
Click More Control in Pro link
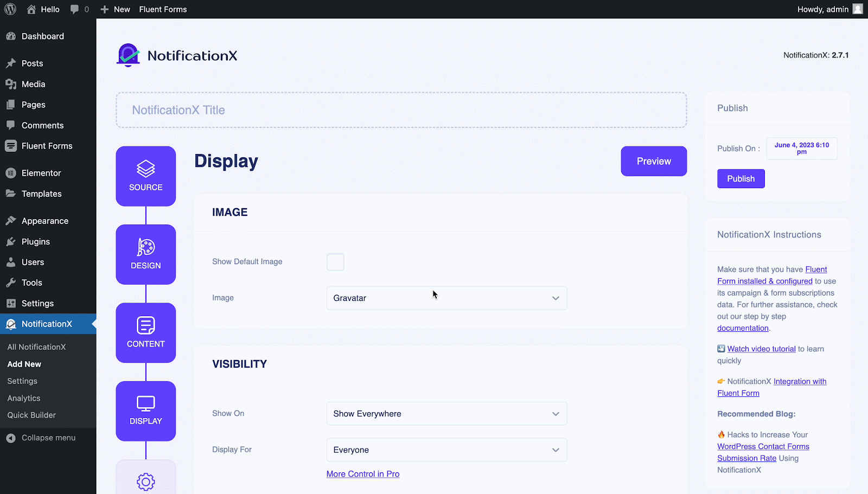pyautogui.click(x=363, y=474)
